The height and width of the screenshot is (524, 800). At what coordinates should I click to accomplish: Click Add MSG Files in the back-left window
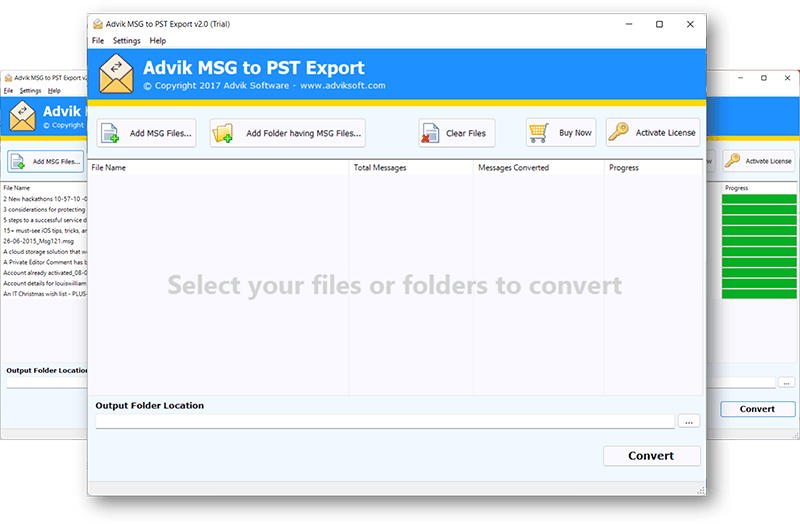click(x=46, y=161)
